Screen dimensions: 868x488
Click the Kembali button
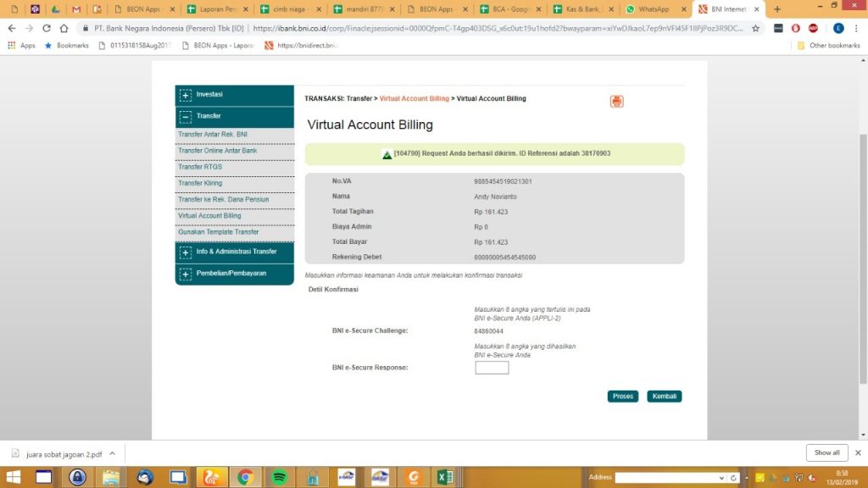click(x=664, y=396)
